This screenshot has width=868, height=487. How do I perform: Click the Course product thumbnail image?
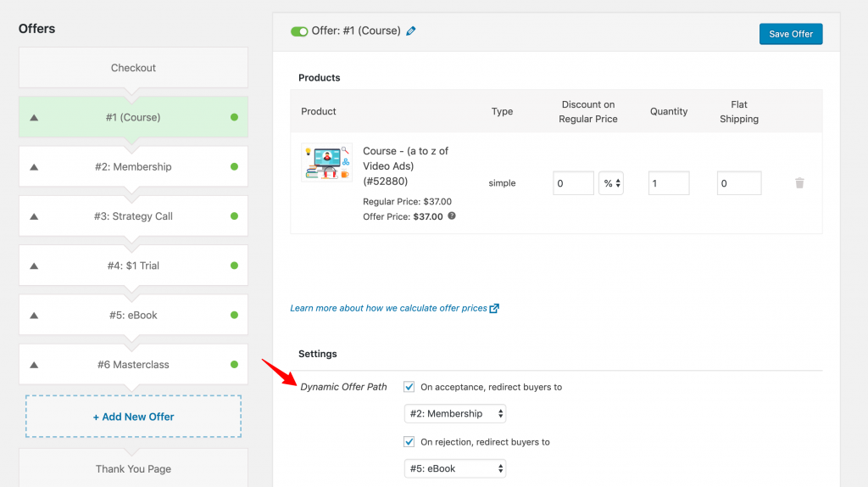(x=326, y=162)
